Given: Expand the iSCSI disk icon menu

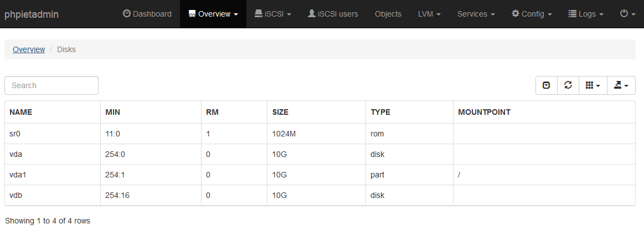Looking at the screenshot, I should (x=272, y=14).
